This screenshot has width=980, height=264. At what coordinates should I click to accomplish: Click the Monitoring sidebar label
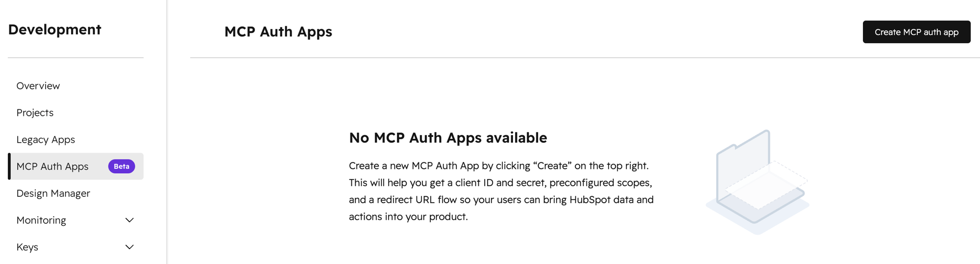pyautogui.click(x=41, y=220)
